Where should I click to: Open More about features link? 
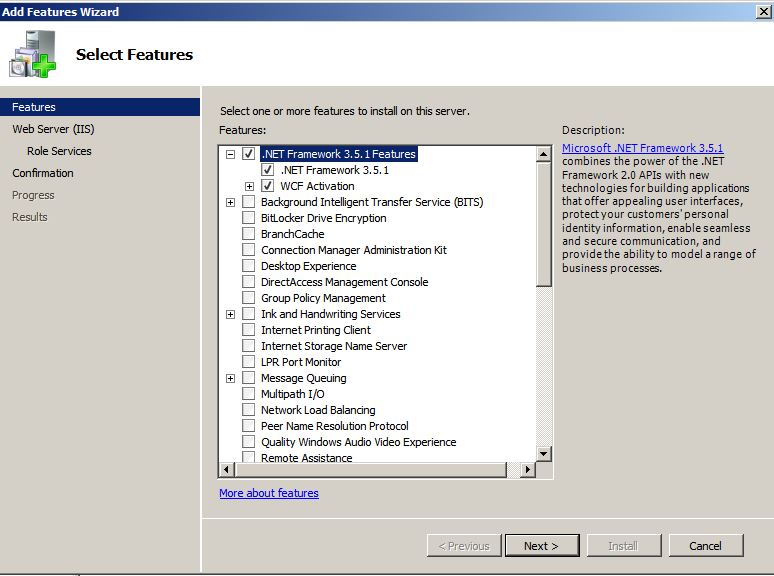click(x=269, y=493)
